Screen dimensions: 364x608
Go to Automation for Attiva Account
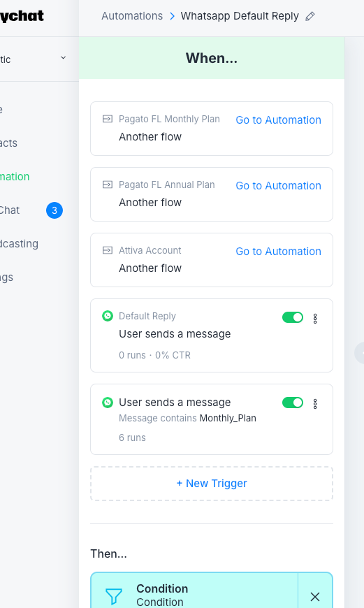[278, 252]
